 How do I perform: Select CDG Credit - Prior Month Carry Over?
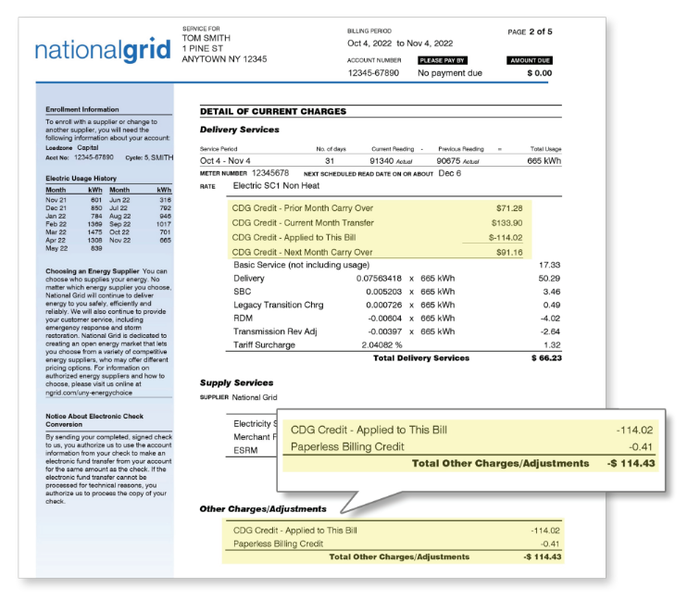pyautogui.click(x=302, y=208)
